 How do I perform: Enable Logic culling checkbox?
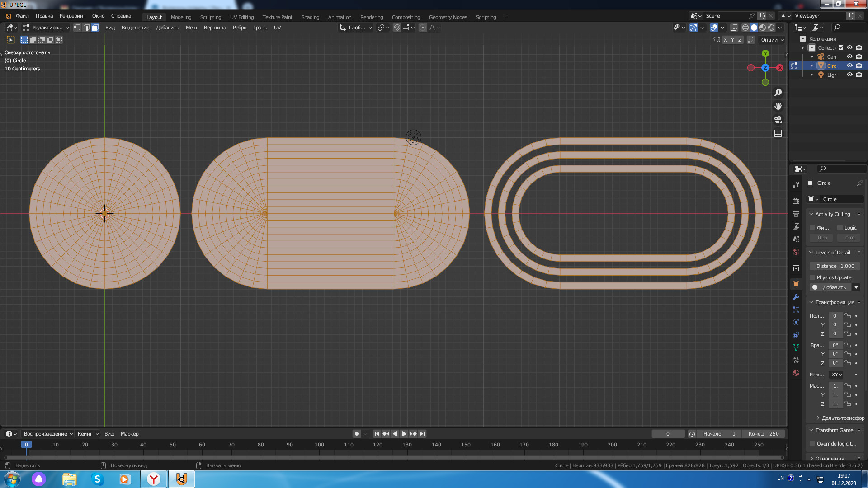(x=840, y=228)
